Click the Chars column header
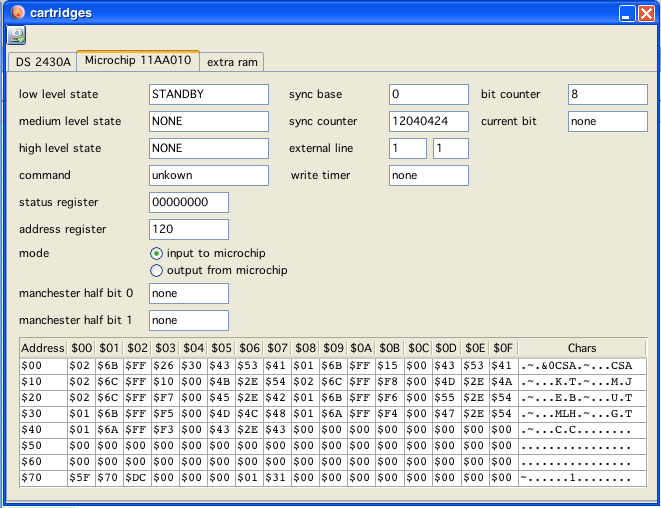Image resolution: width=661 pixels, height=508 pixels. [x=581, y=348]
